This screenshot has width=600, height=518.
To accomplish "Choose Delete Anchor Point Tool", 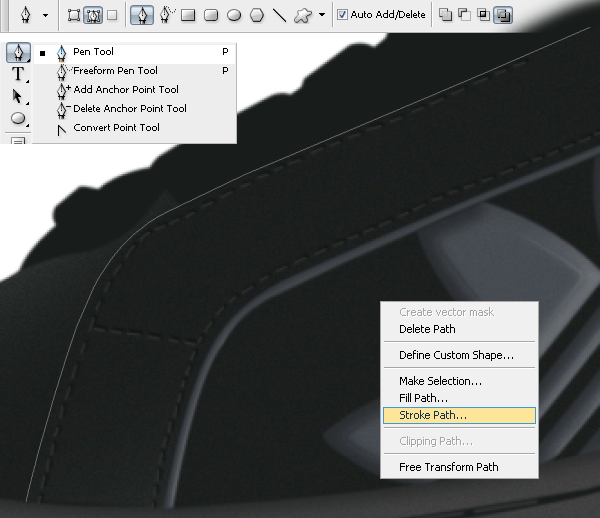I will pyautogui.click(x=134, y=109).
